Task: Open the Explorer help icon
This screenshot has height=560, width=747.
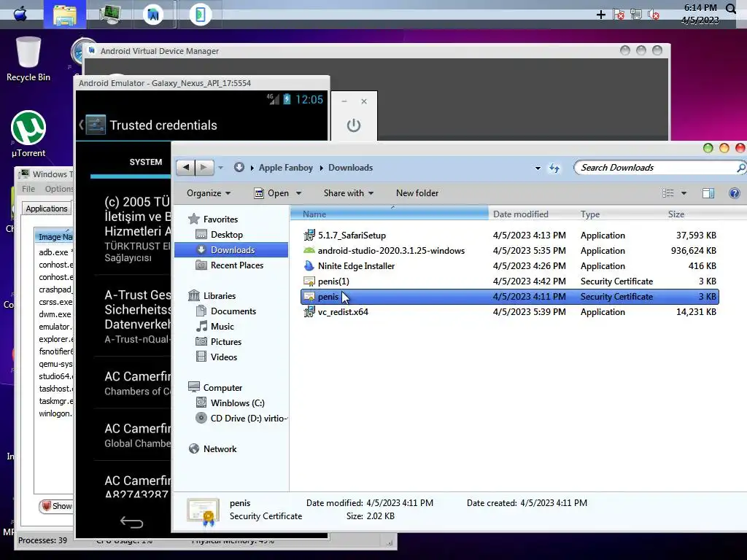Action: point(734,192)
